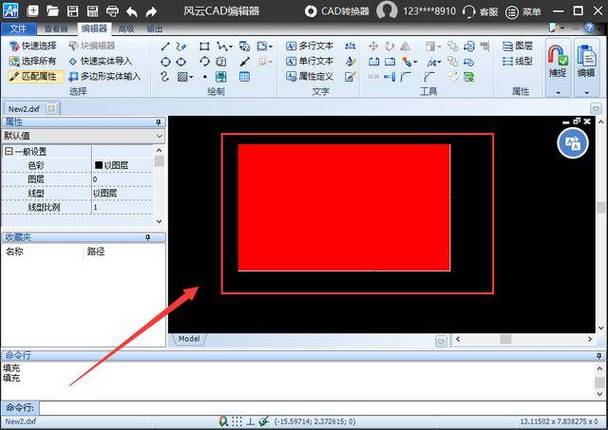Image resolution: width=608 pixels, height=430 pixels.
Task: Open the 线型 linetype button
Action: click(518, 61)
